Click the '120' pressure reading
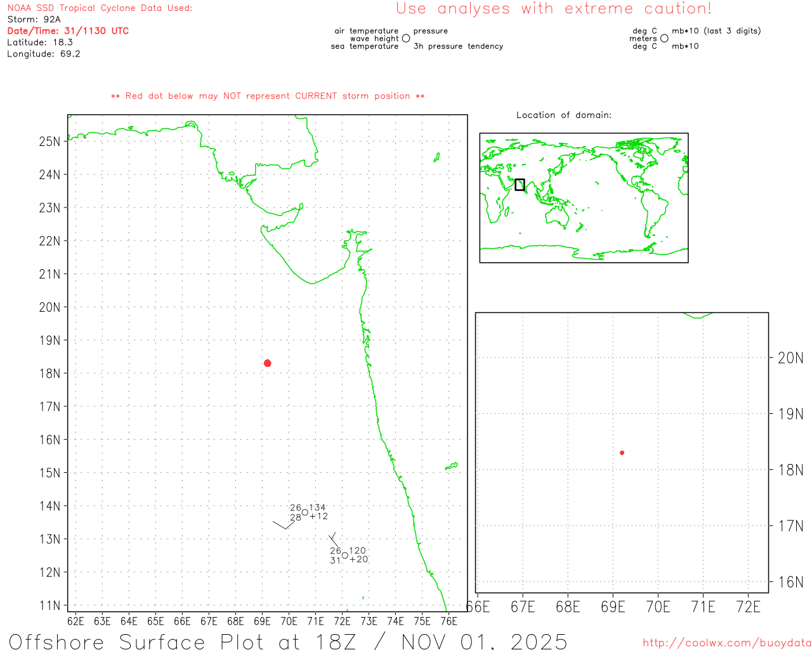The width and height of the screenshot is (812, 650). point(357,551)
